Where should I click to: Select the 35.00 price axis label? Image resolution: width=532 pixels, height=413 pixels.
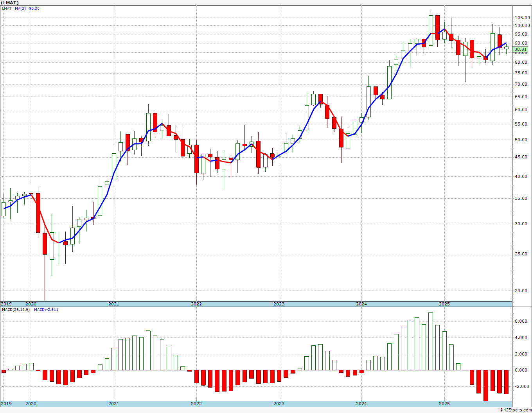coord(522,199)
